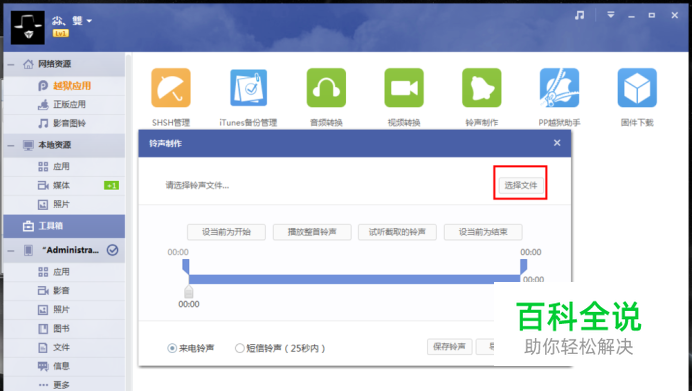This screenshot has height=391, width=692.
Task: Click the 选择文件 button
Action: click(x=521, y=185)
